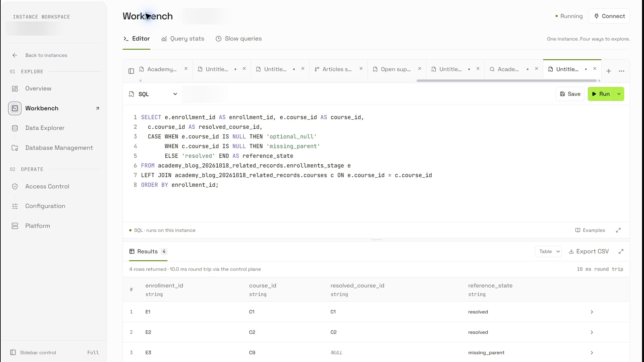644x362 pixels.
Task: Click the NULL resolved_course_id cell
Action: click(336, 353)
